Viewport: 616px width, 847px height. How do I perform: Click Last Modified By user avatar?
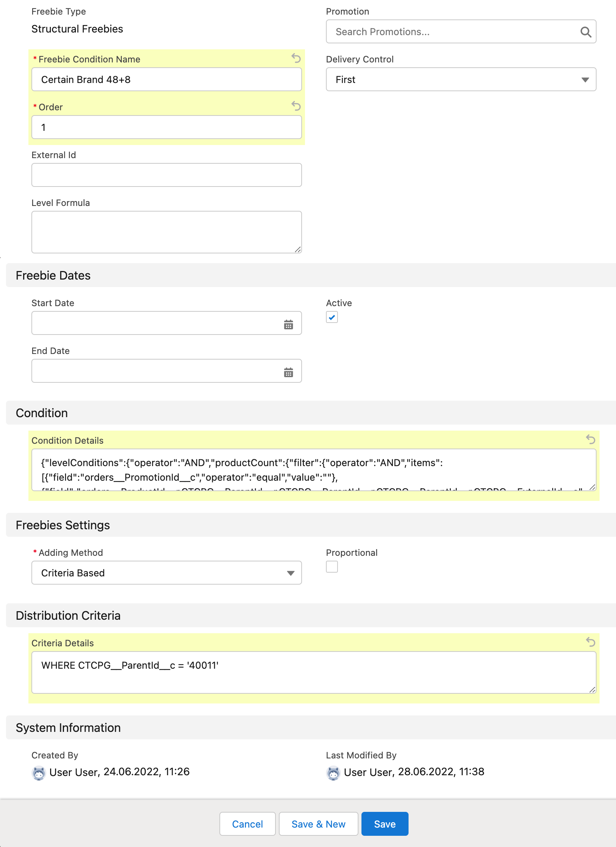pyautogui.click(x=333, y=773)
